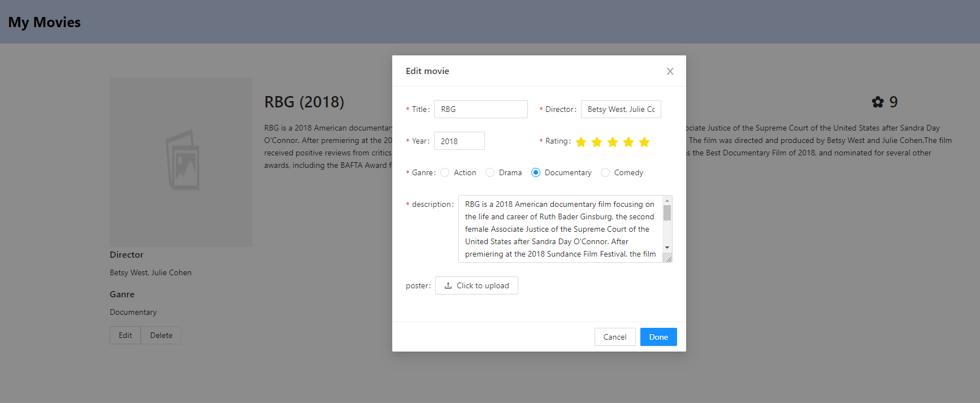Image resolution: width=980 pixels, height=403 pixels.
Task: Confirm changes with Done button
Action: tap(658, 337)
